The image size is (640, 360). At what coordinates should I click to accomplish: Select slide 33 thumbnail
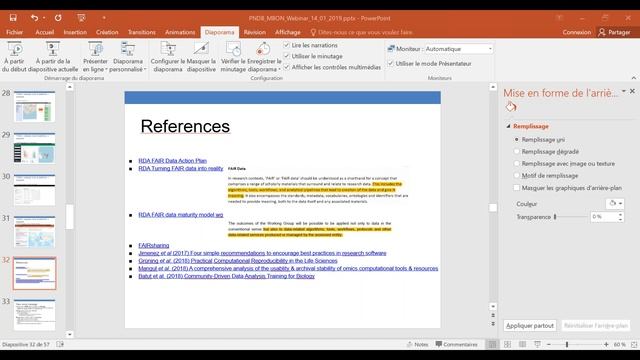(x=34, y=315)
